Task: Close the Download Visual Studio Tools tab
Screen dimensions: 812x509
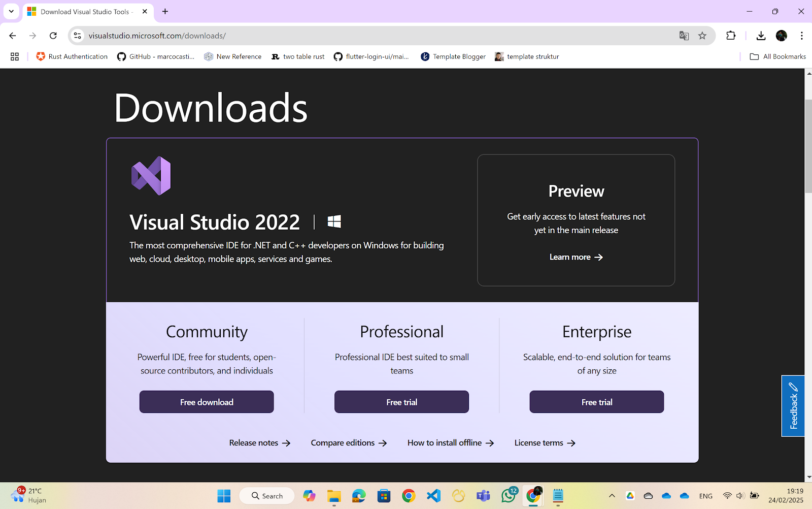Action: (x=145, y=11)
